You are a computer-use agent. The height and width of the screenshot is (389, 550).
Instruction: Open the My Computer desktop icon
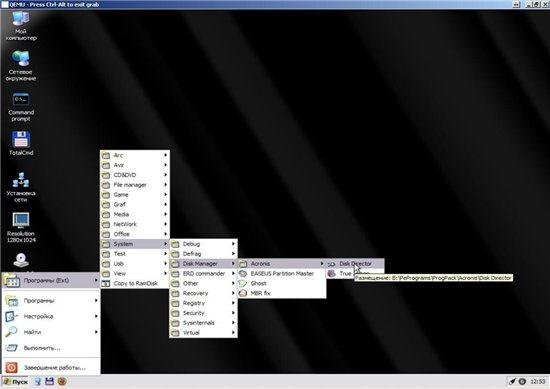click(21, 25)
